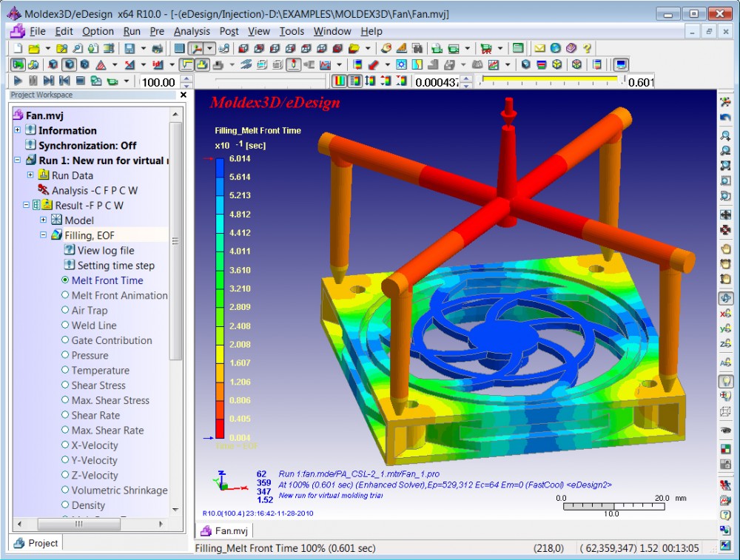Click the email envelope icon
This screenshot has width=740, height=560.
(539, 48)
